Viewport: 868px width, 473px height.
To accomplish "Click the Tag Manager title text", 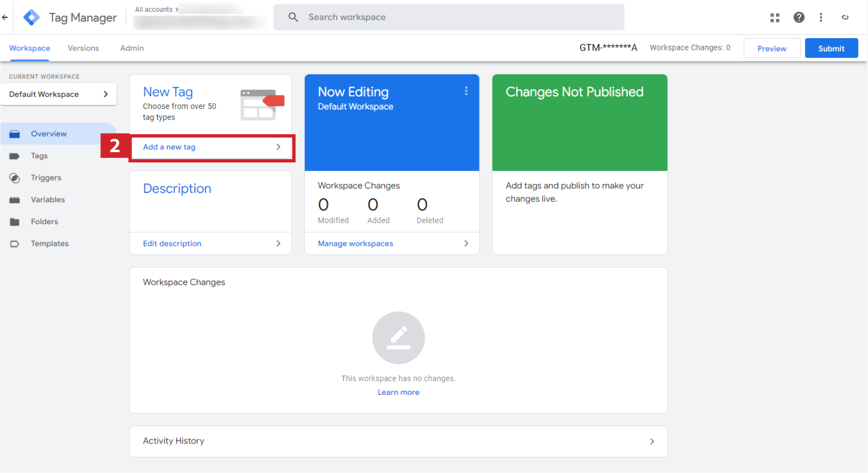I will [x=83, y=17].
